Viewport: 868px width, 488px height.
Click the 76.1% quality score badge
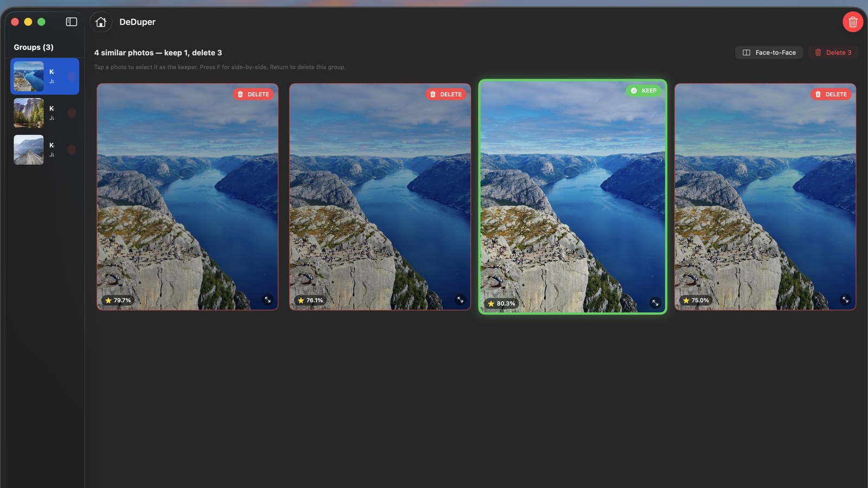310,300
